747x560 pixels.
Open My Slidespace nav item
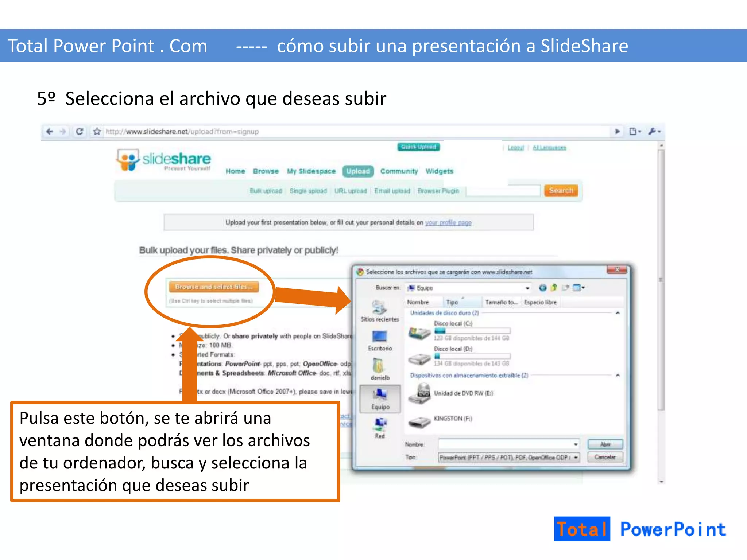tap(311, 171)
